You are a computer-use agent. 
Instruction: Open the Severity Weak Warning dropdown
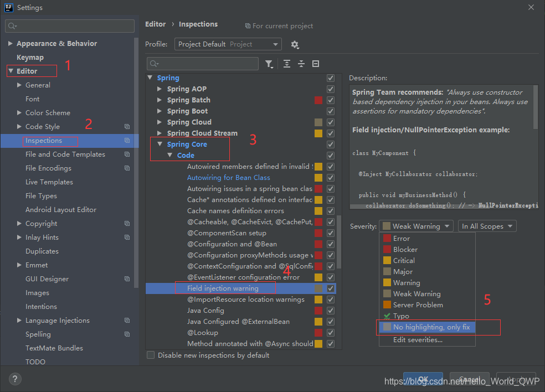416,226
